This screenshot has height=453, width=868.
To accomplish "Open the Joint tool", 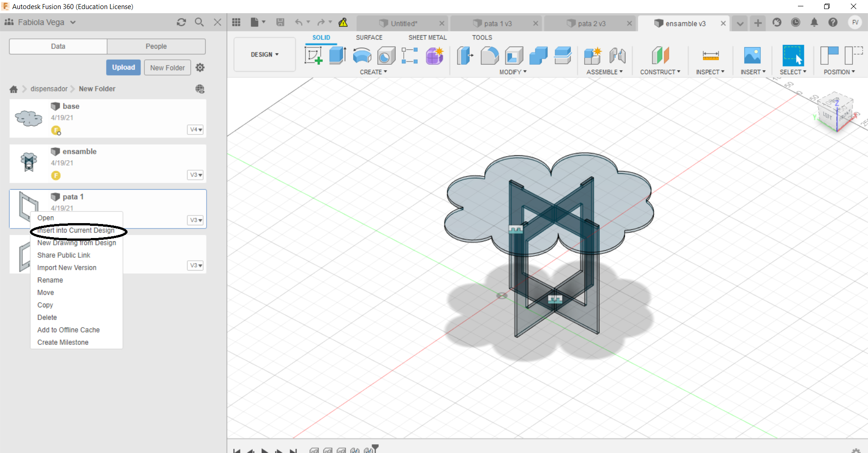I will 618,55.
